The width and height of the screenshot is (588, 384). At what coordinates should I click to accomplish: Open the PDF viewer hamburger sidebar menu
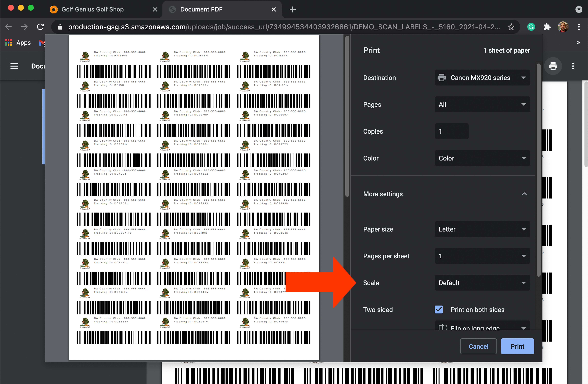(14, 66)
